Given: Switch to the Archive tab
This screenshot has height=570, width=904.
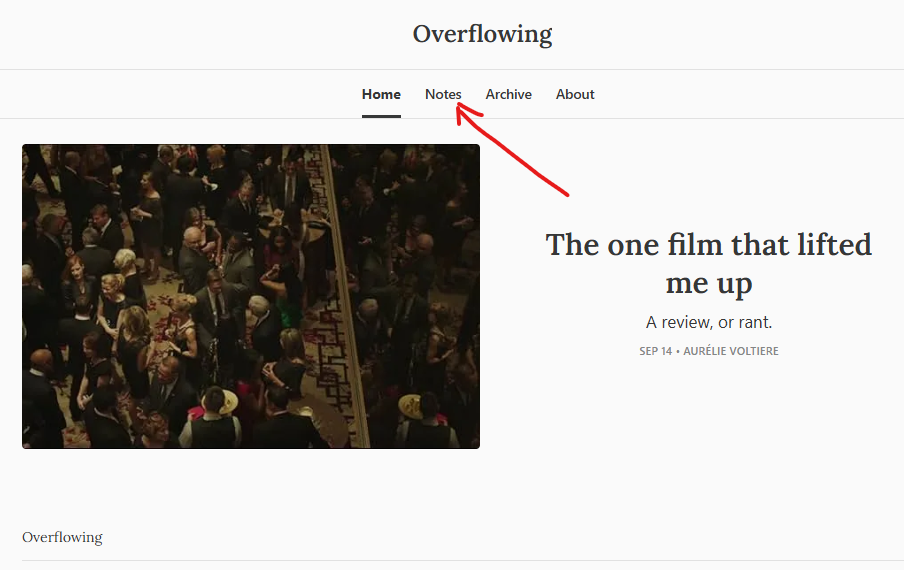Looking at the screenshot, I should pos(508,94).
